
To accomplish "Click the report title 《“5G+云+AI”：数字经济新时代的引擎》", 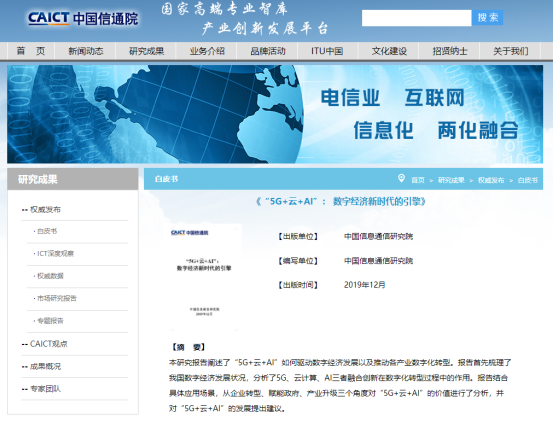I will coord(340,201).
